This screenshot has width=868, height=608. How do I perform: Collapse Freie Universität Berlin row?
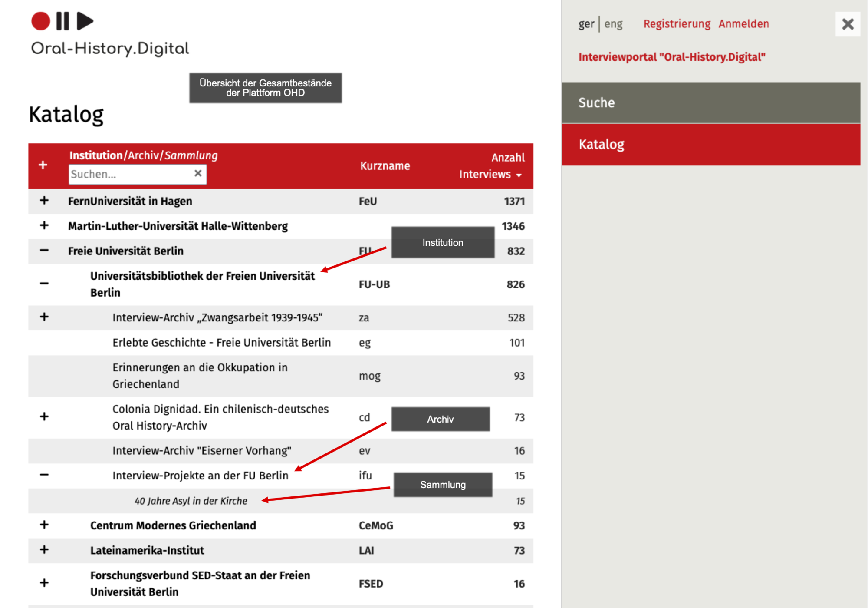tap(44, 251)
